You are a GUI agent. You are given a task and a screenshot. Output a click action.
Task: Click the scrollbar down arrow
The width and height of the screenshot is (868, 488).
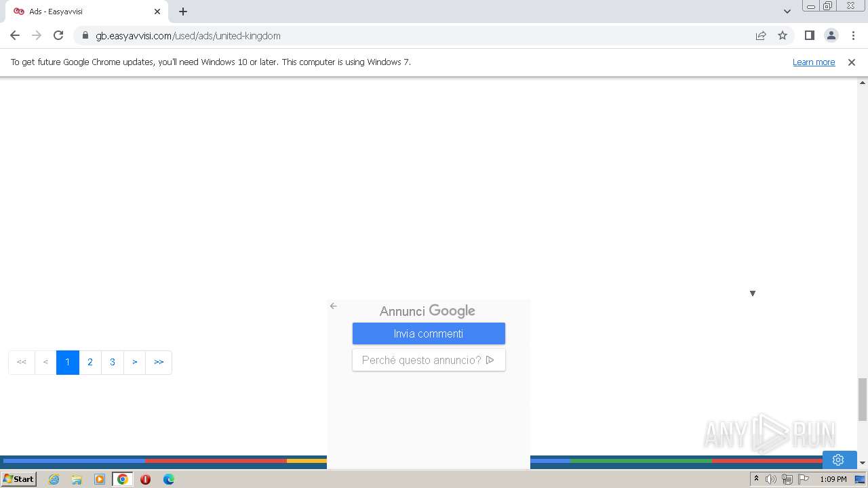coord(863,463)
